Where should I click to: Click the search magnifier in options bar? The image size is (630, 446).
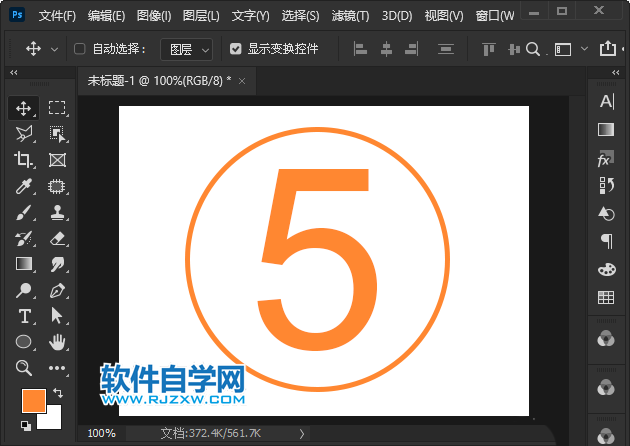[533, 49]
